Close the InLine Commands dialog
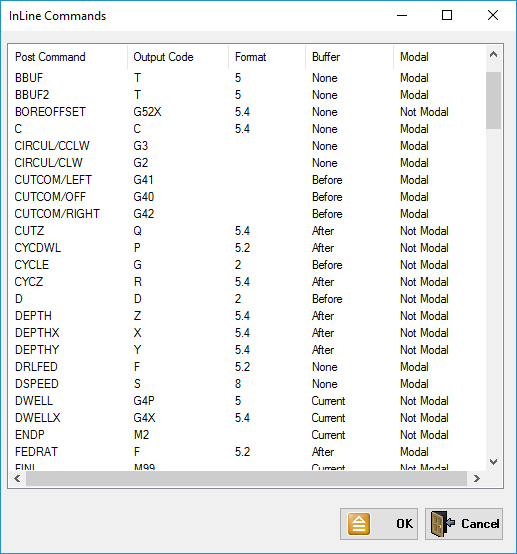The width and height of the screenshot is (517, 554). tap(493, 15)
